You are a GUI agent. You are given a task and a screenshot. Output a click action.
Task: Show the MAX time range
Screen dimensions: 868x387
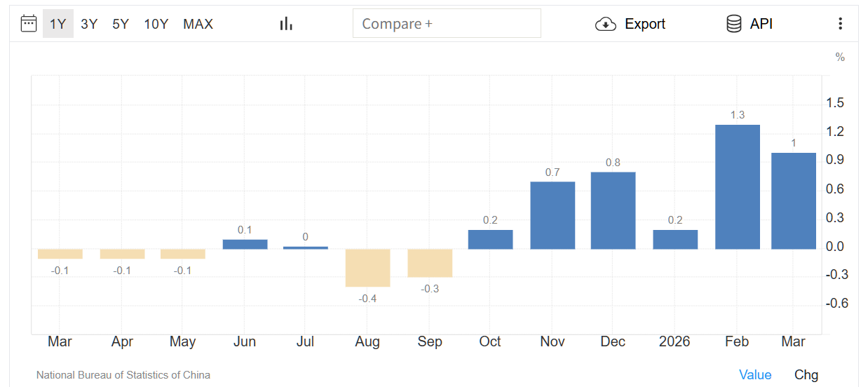[198, 24]
